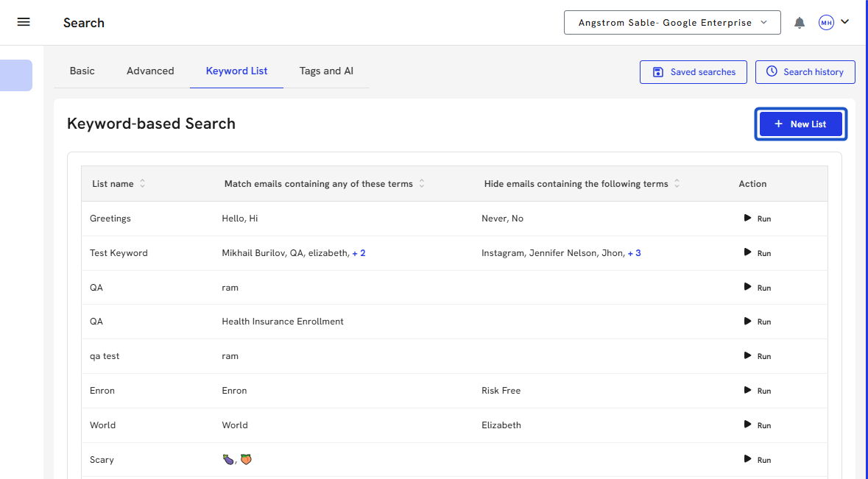The image size is (868, 479).
Task: Expand +3 more hidden terms
Action: point(634,253)
